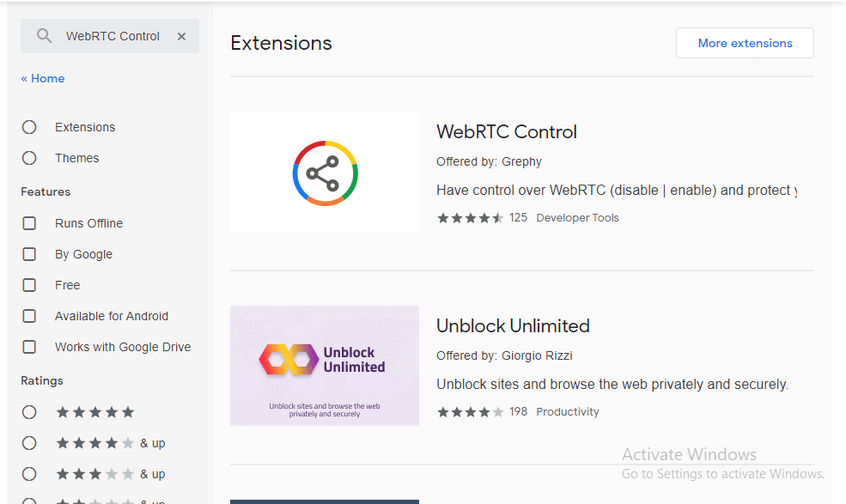This screenshot has height=504, width=846.
Task: Click the Unblock Unlimited extension thumbnail
Action: pos(325,366)
